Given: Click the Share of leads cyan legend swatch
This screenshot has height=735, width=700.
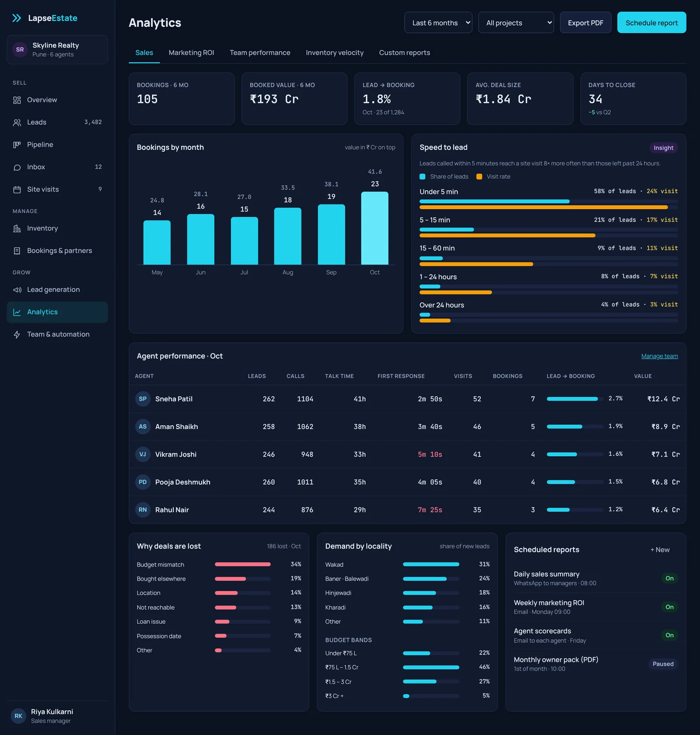Looking at the screenshot, I should 422,176.
